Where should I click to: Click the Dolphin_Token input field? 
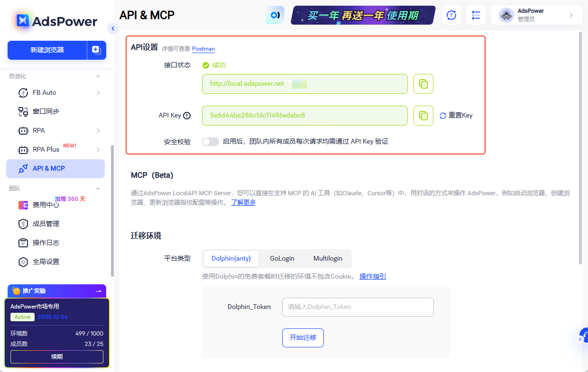coord(358,307)
